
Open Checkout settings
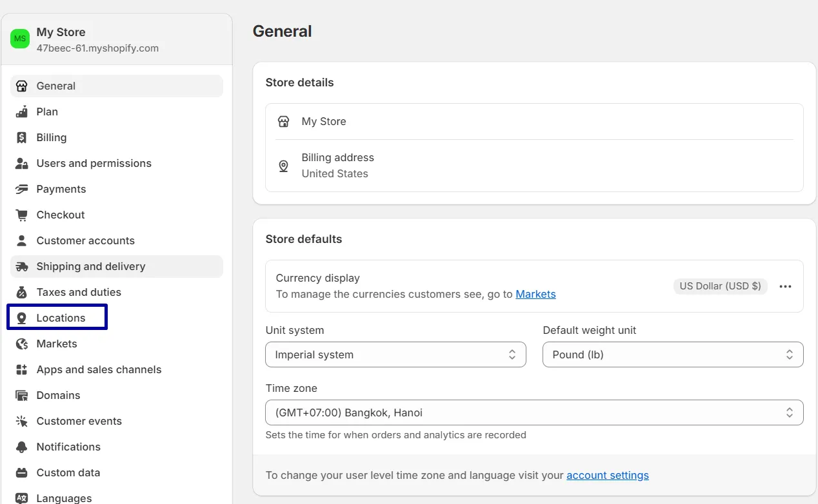point(117,215)
